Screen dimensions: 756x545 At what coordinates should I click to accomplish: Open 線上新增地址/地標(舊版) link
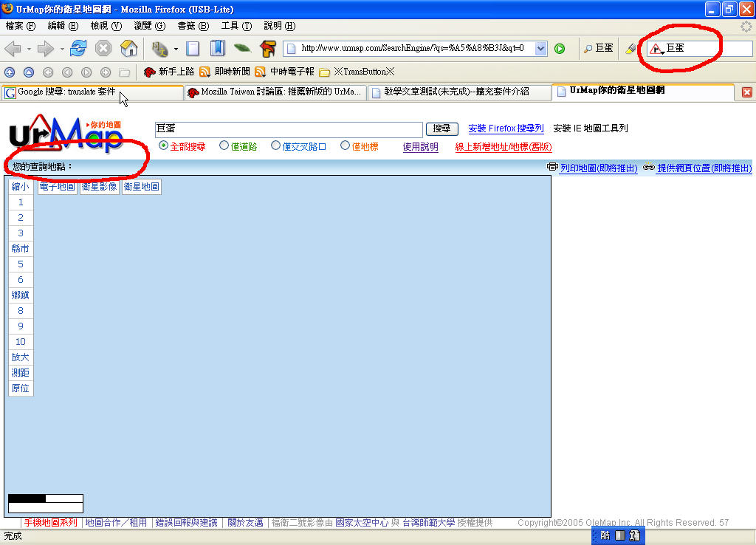point(504,147)
